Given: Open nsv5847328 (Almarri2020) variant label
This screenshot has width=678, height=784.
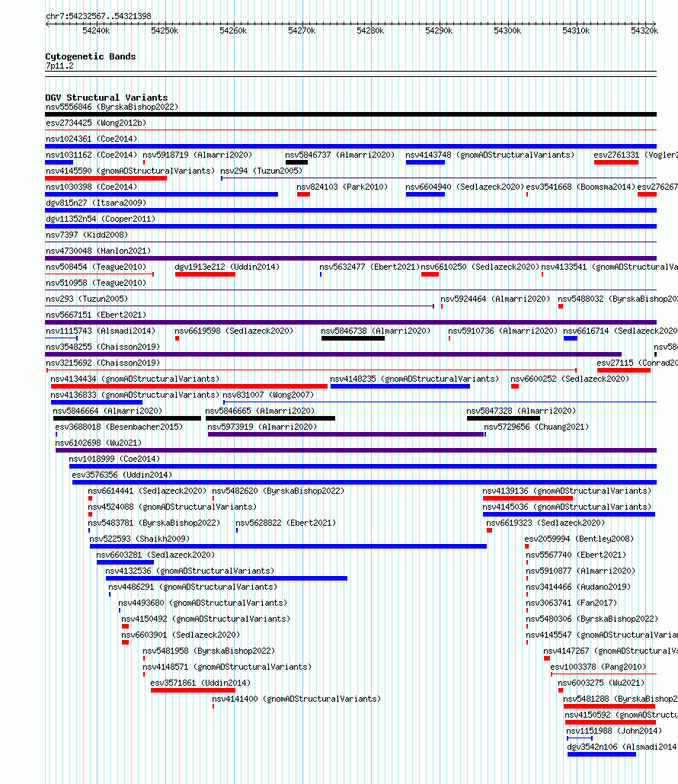Looking at the screenshot, I should 522,411.
